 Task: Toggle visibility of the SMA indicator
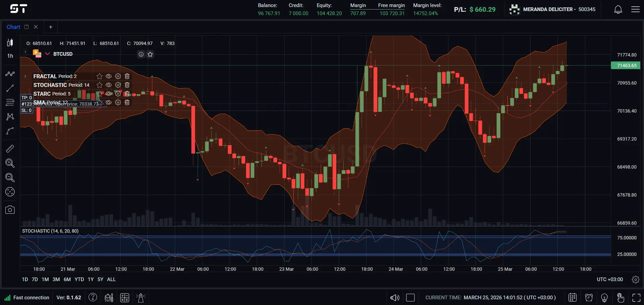[x=108, y=102]
